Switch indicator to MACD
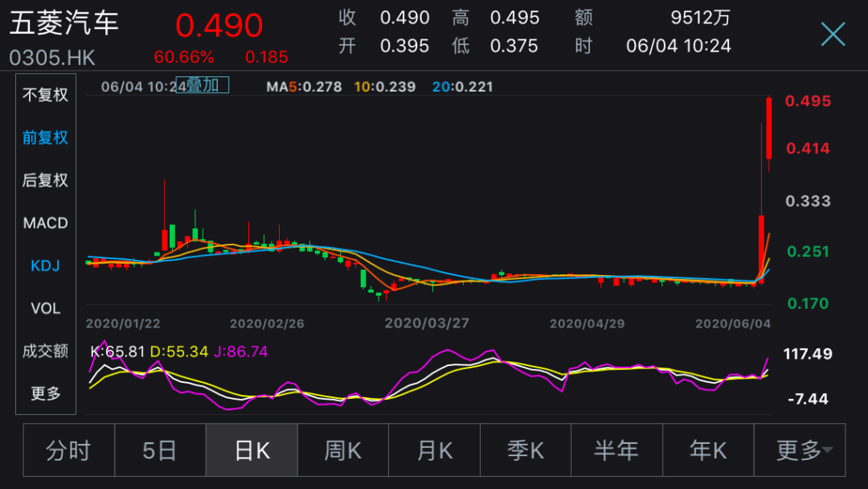This screenshot has width=868, height=489. tap(46, 223)
